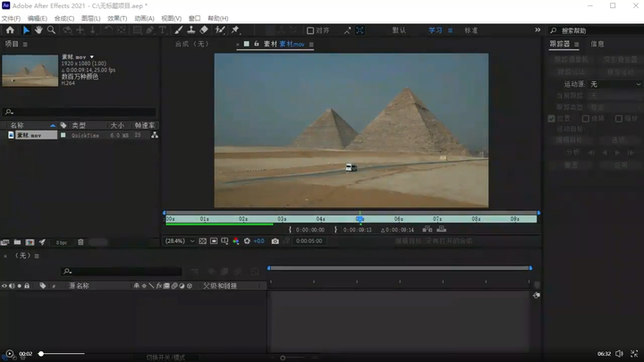Viewport: 644px width, 362px height.
Task: Click the trash delete icon in Project panel
Action: click(x=80, y=242)
